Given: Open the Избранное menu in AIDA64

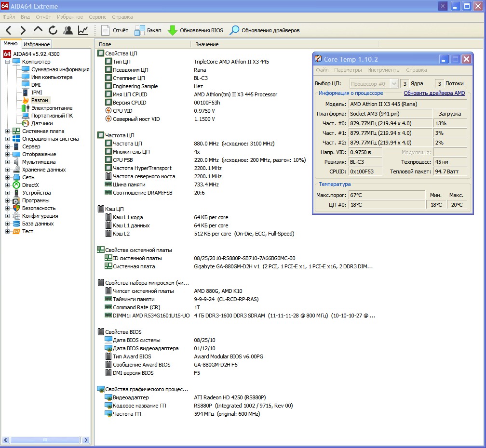Looking at the screenshot, I should [70, 17].
